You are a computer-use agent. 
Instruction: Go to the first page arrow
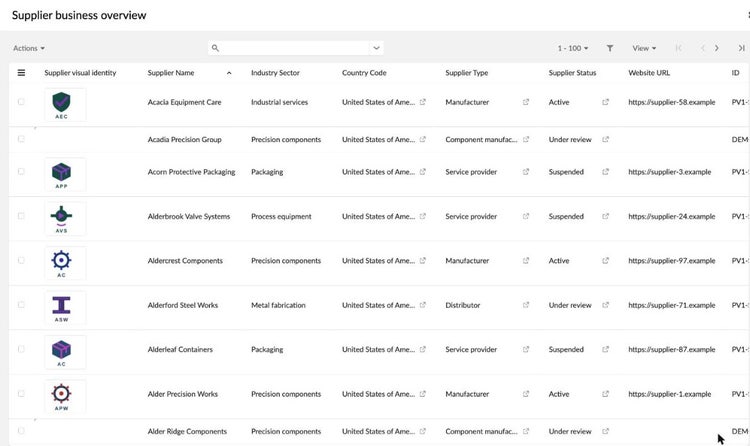(678, 48)
